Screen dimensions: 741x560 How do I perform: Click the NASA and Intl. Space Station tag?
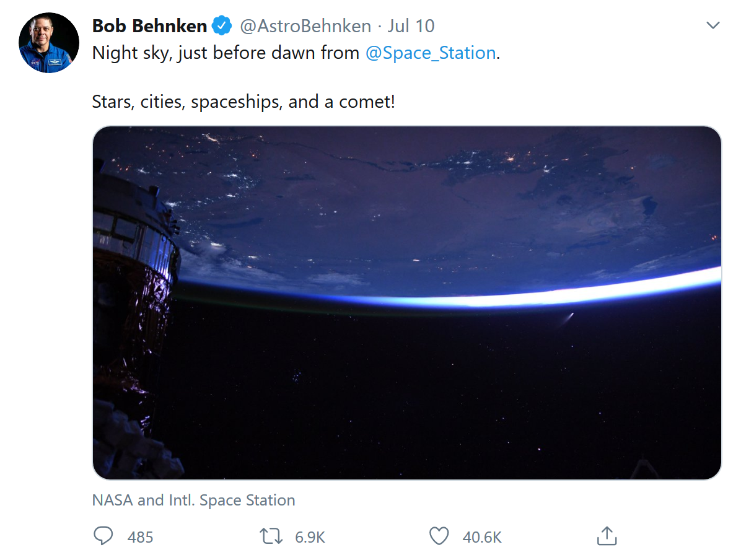[193, 500]
